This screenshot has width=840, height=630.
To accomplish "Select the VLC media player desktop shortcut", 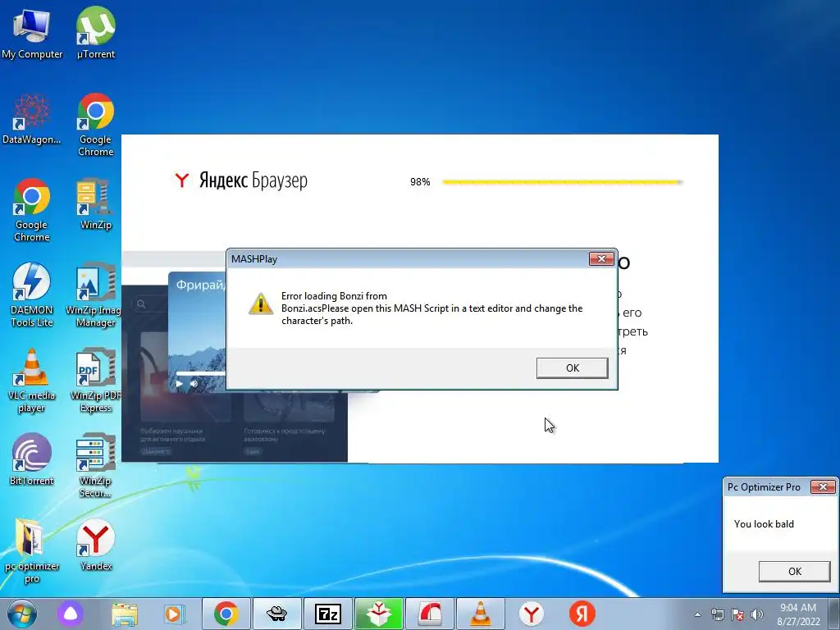I will [x=32, y=381].
